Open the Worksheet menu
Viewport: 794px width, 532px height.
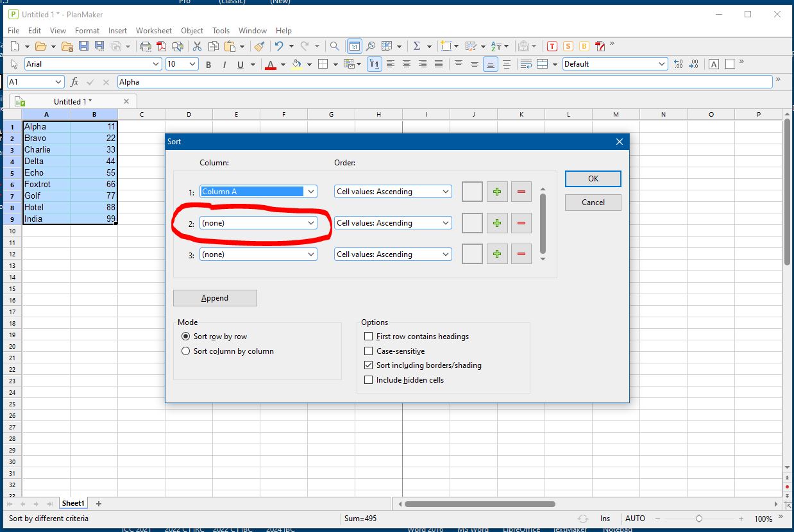[x=153, y=30]
